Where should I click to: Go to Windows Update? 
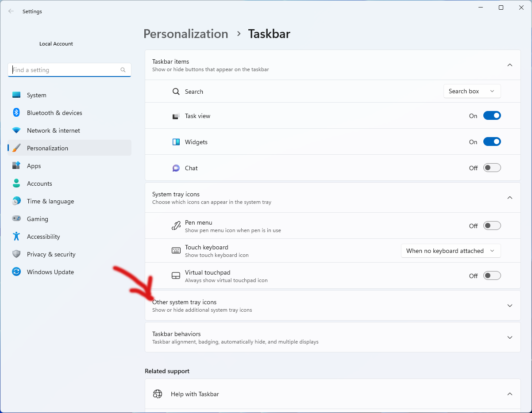click(69, 272)
